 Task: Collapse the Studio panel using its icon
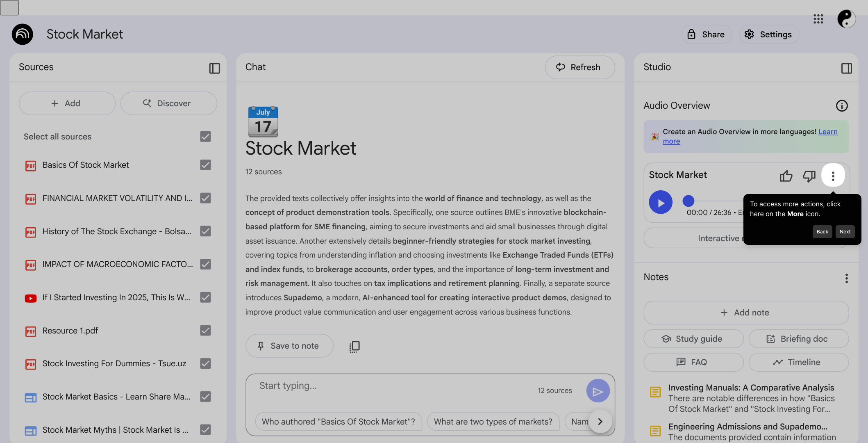(x=846, y=68)
